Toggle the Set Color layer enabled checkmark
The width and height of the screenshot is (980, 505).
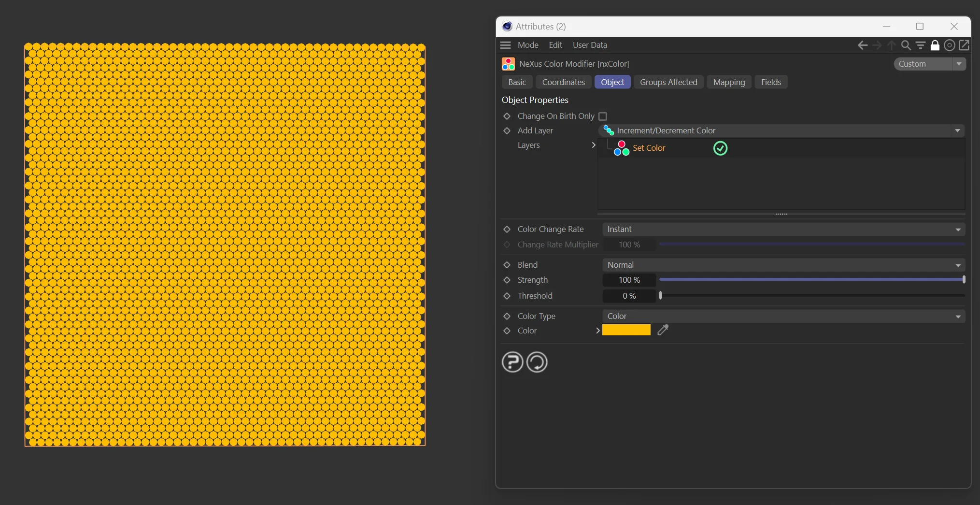(x=720, y=148)
